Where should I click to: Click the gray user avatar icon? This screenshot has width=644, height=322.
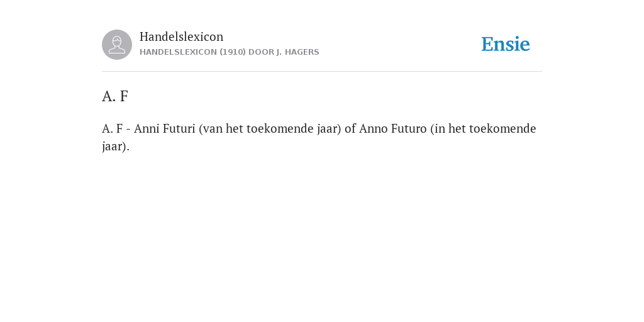(117, 45)
